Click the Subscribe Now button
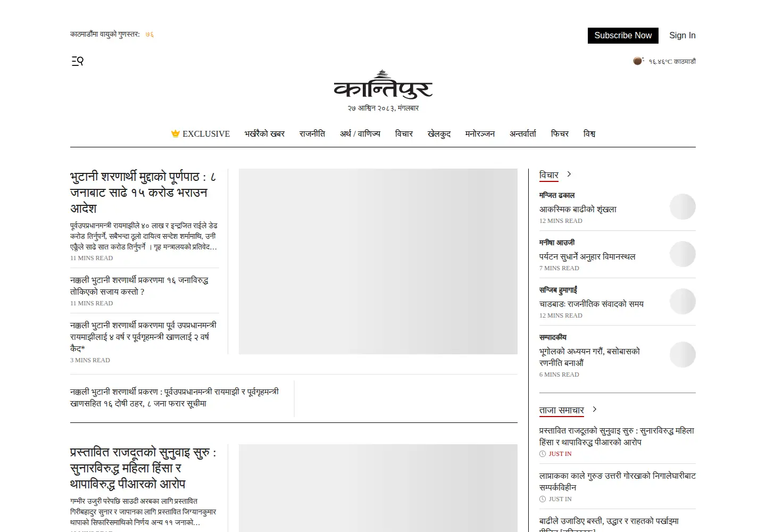 (x=623, y=36)
